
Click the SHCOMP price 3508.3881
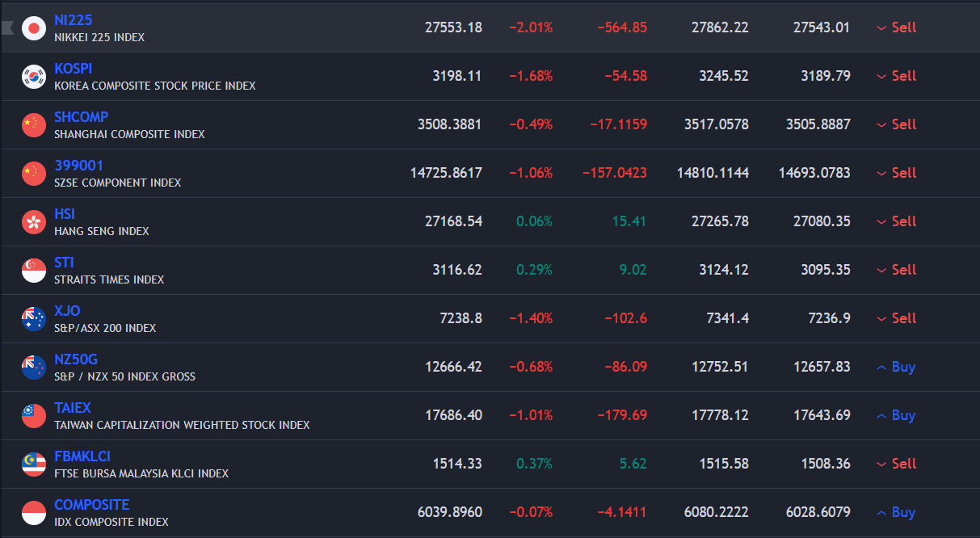(x=449, y=124)
